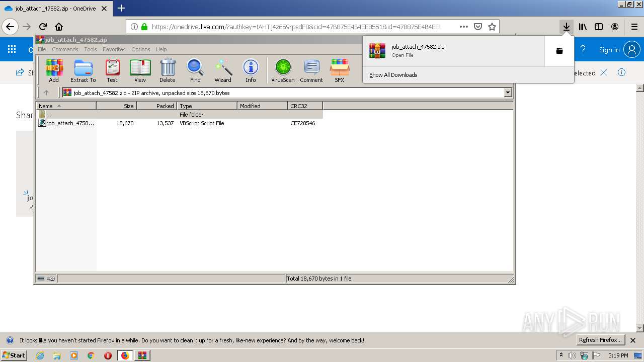This screenshot has width=644, height=362.
Task: Go back one page in Firefox
Action: (x=10, y=27)
